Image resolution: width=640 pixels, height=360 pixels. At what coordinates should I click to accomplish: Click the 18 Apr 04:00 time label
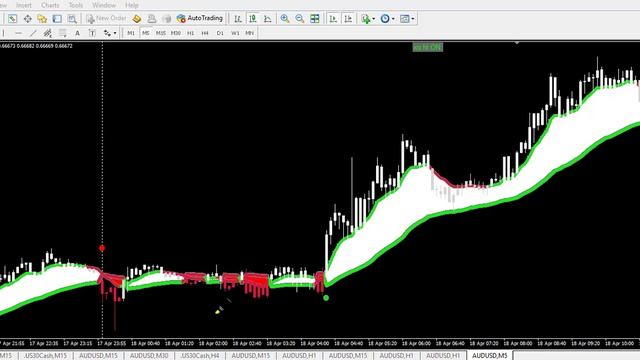315,344
